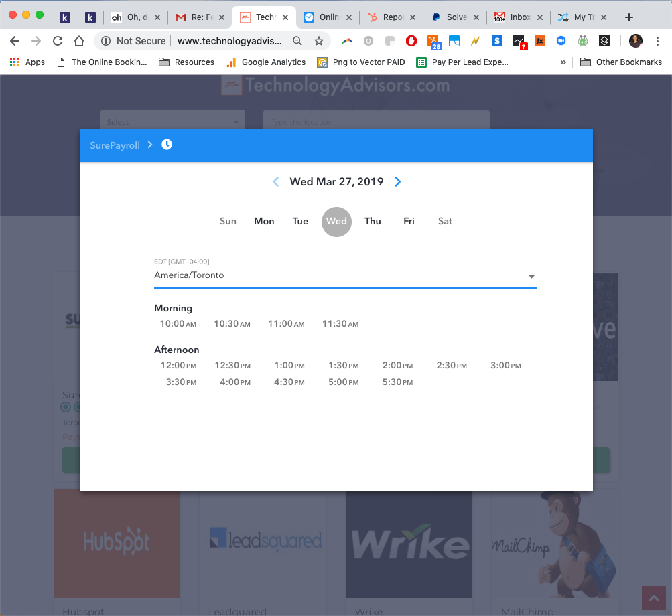672x616 pixels.
Task: Open the Apps bookmarks shortcut
Action: [27, 62]
